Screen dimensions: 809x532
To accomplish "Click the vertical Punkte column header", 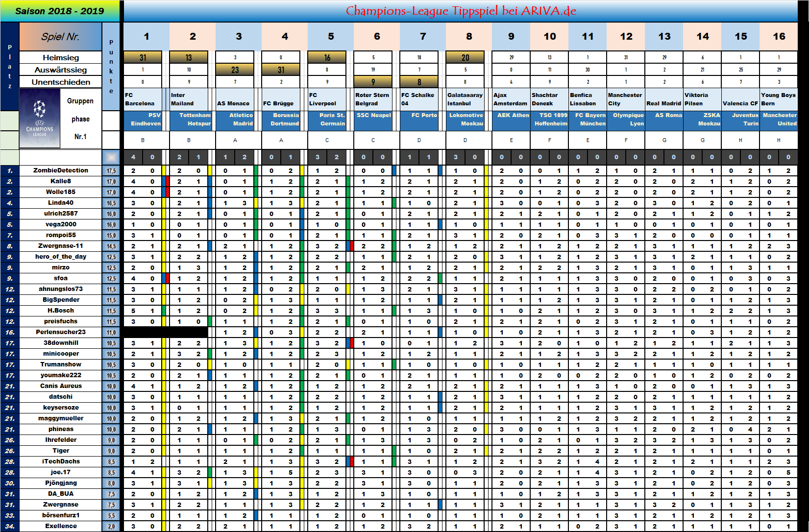I will pos(111,67).
